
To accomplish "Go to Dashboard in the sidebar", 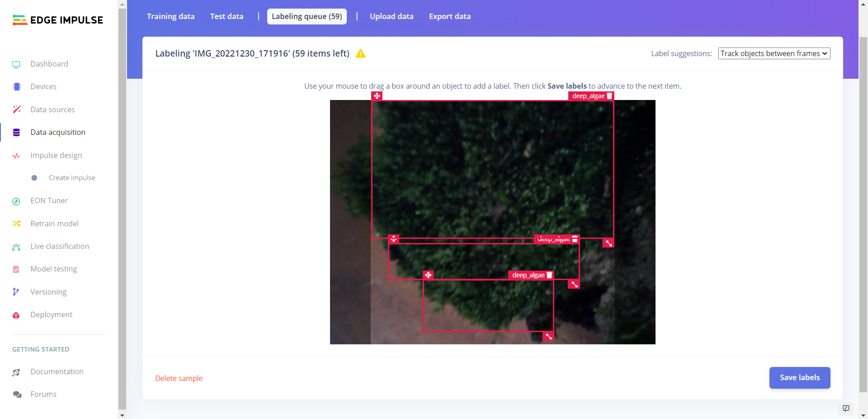I will click(x=49, y=64).
